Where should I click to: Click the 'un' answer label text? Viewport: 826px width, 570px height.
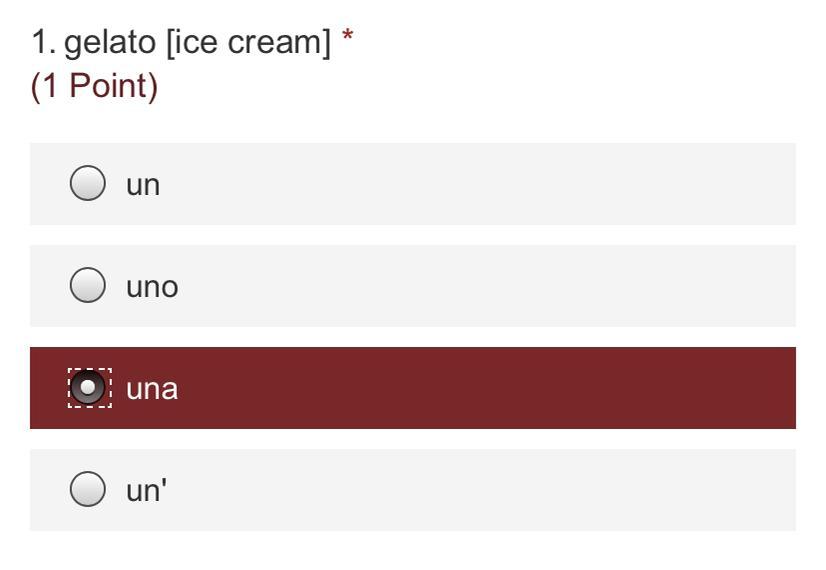[143, 185]
